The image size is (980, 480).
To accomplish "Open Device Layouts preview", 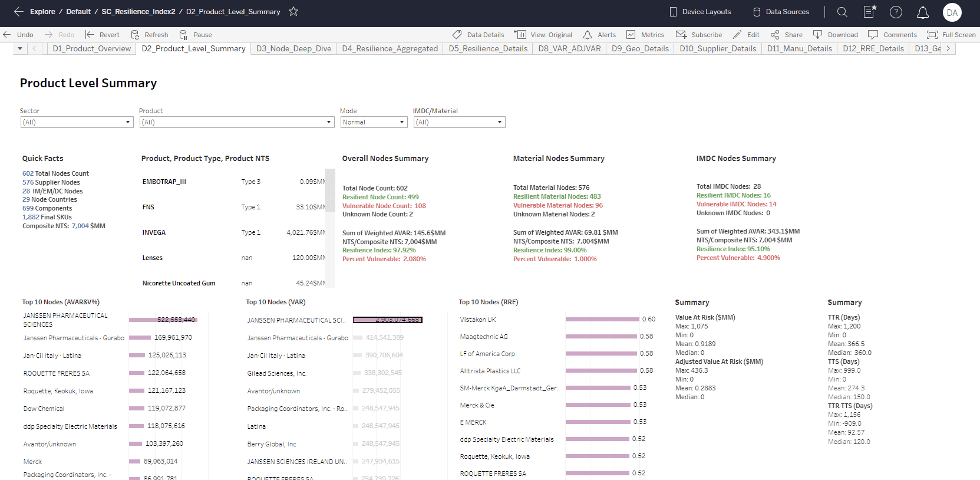I will click(700, 12).
